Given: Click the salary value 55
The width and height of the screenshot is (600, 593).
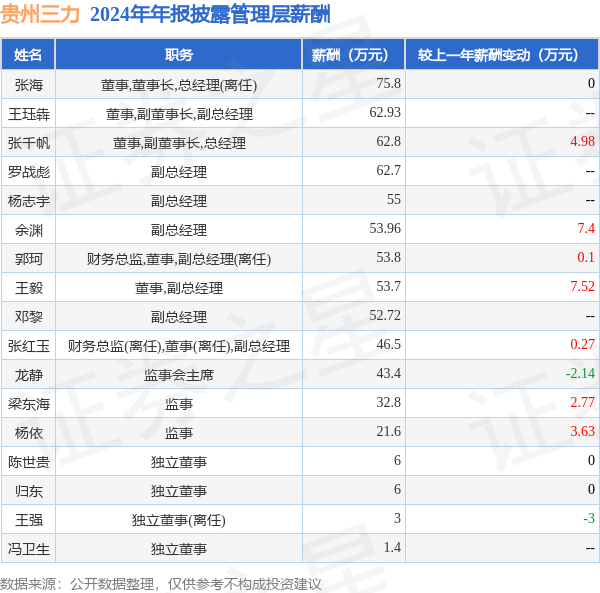Looking at the screenshot, I should (394, 199).
